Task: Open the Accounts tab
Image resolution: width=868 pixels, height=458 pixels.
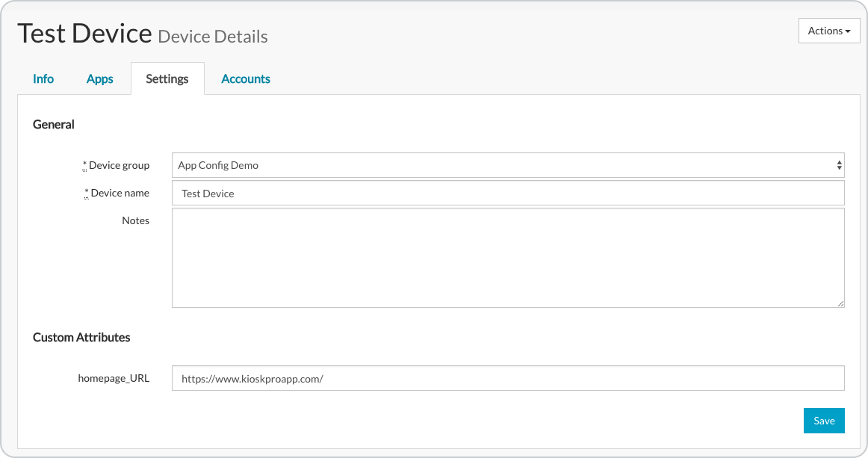Action: 246,78
